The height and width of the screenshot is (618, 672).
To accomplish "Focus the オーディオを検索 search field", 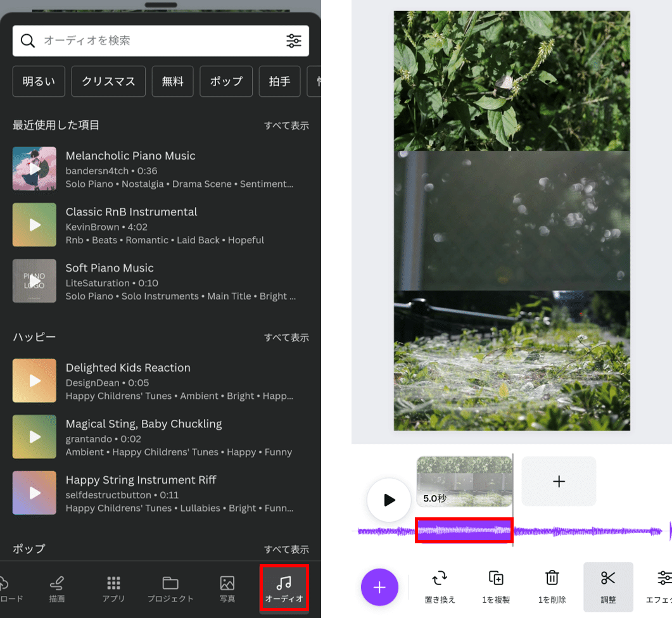I will tap(161, 41).
